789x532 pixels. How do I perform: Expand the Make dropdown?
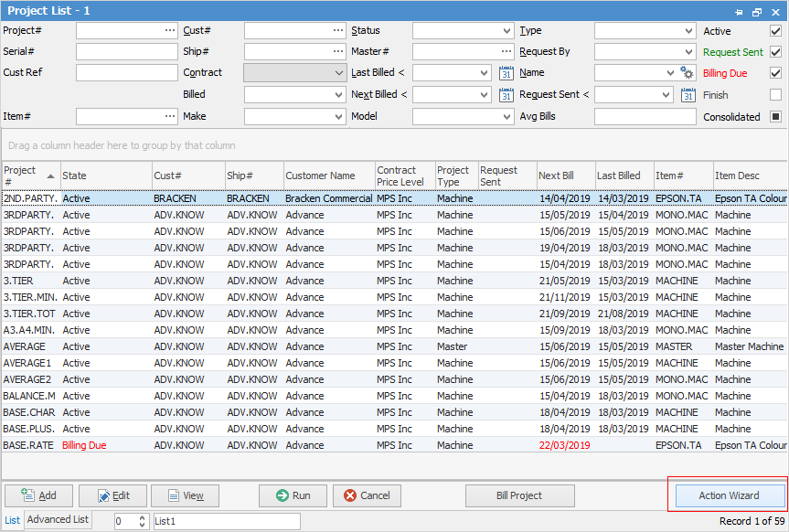(x=338, y=117)
